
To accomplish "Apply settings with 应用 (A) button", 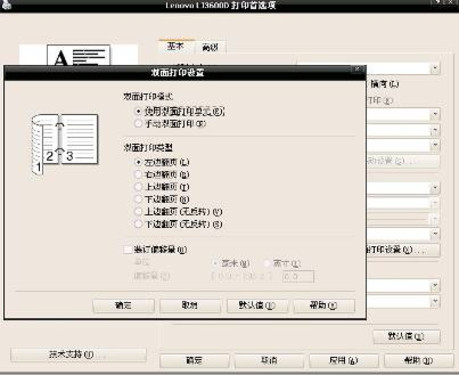I will pyautogui.click(x=344, y=360).
